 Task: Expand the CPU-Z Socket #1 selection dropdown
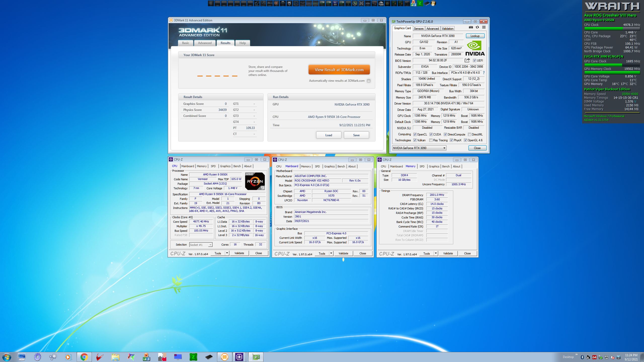[x=210, y=245]
